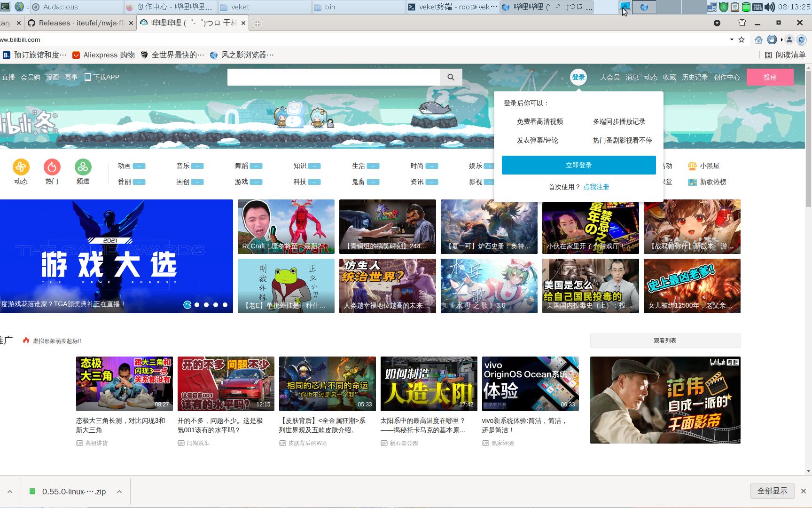
Task: Click the 观看列表 button
Action: 665,341
